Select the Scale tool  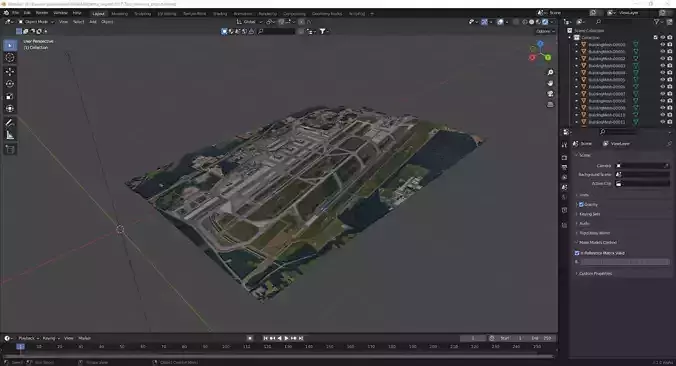tap(10, 97)
